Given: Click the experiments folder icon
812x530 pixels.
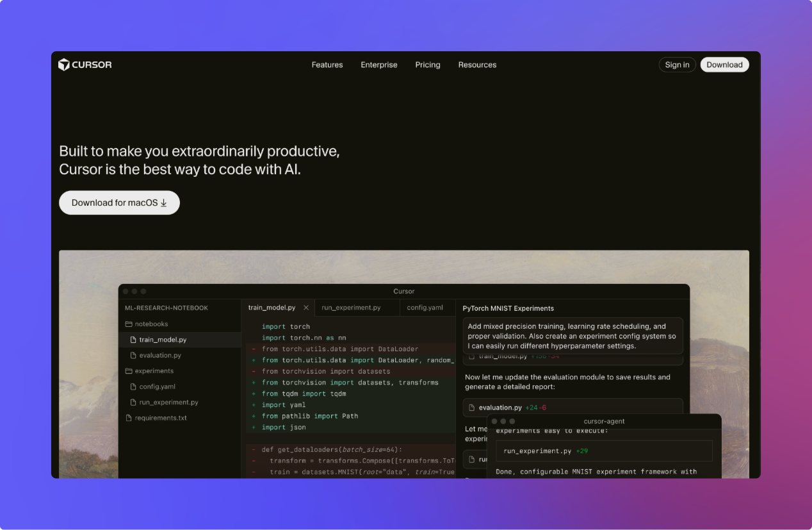Looking at the screenshot, I should pos(128,371).
